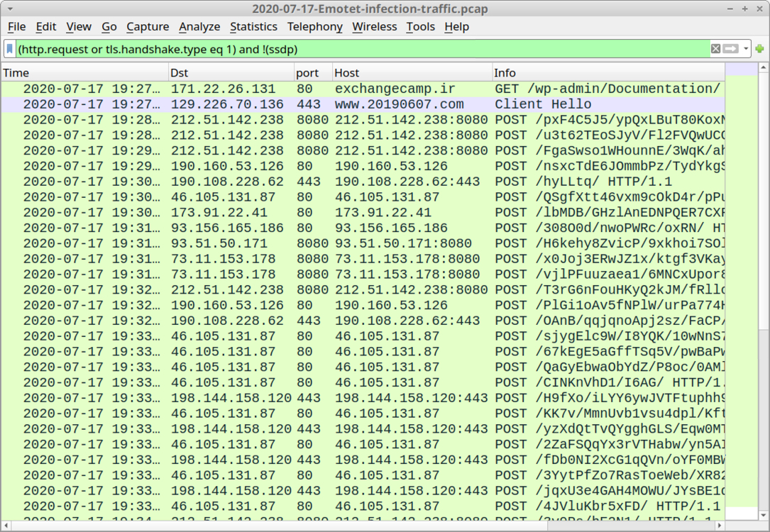Open the recent filters dropdown arrow
The width and height of the screenshot is (770, 532).
(x=745, y=48)
